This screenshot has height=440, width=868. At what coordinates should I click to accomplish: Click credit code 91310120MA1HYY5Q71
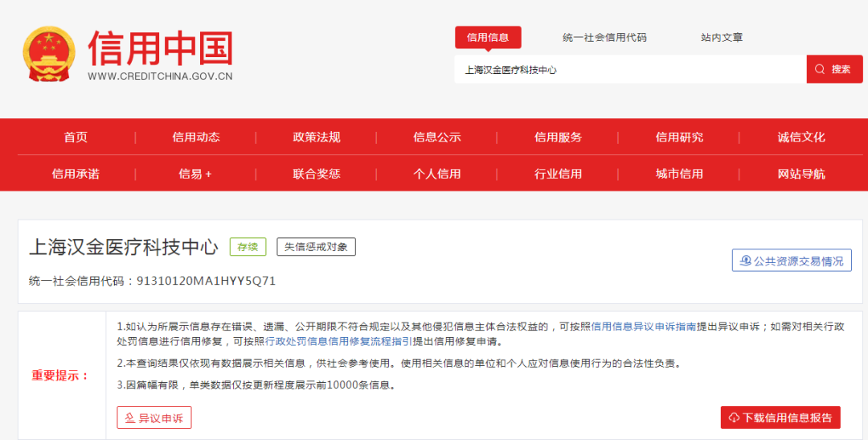tap(206, 281)
